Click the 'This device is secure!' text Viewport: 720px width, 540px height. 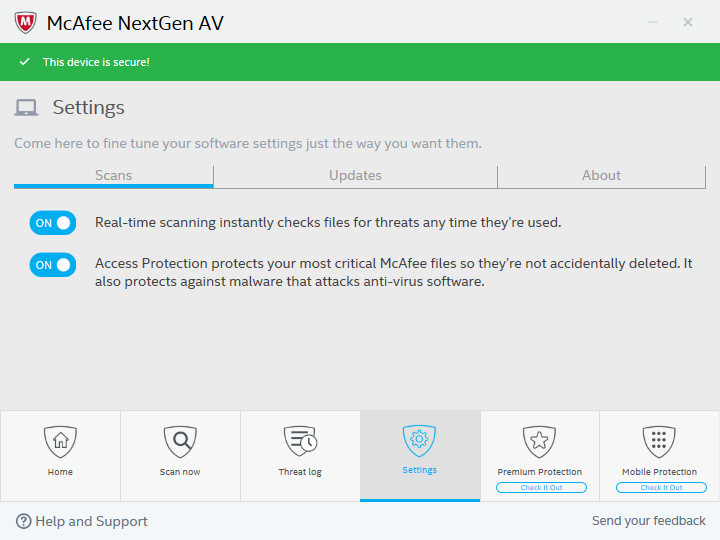pyautogui.click(x=96, y=62)
